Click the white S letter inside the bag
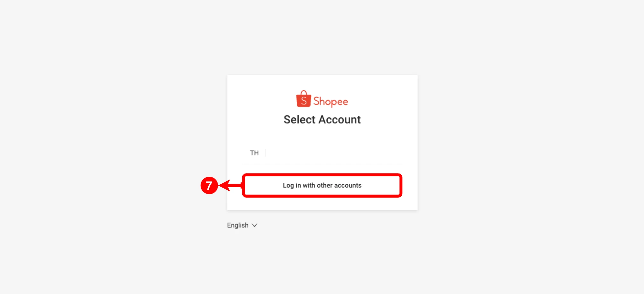Image resolution: width=644 pixels, height=294 pixels. [304, 101]
